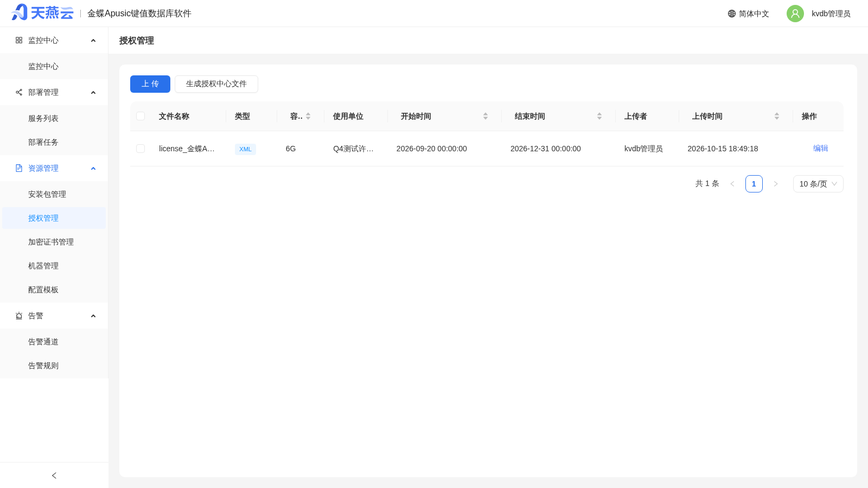This screenshot has width=868, height=488.
Task: Click 编辑 link in license row
Action: pos(821,148)
